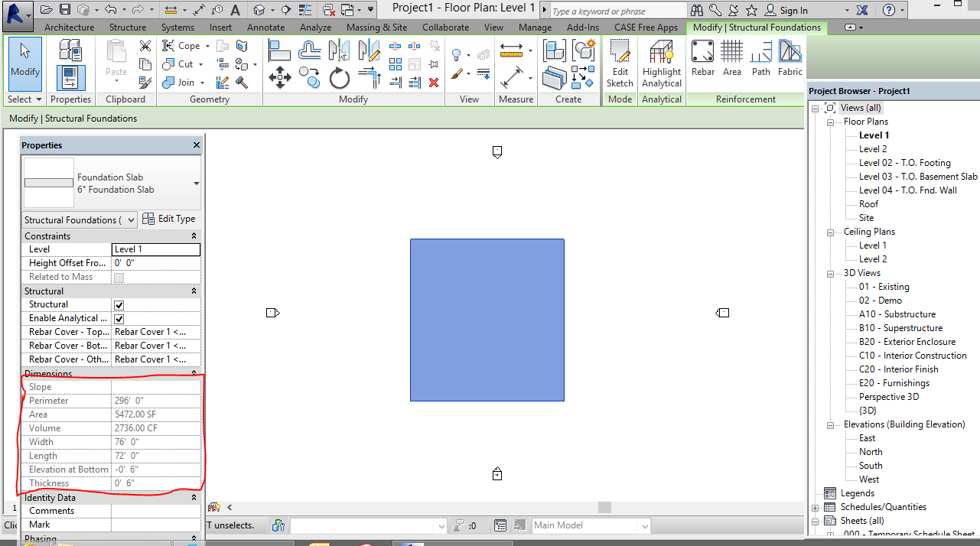Screen dimensions: 980x546
Task: Click the Fabric reinforcement tool
Action: [x=790, y=58]
